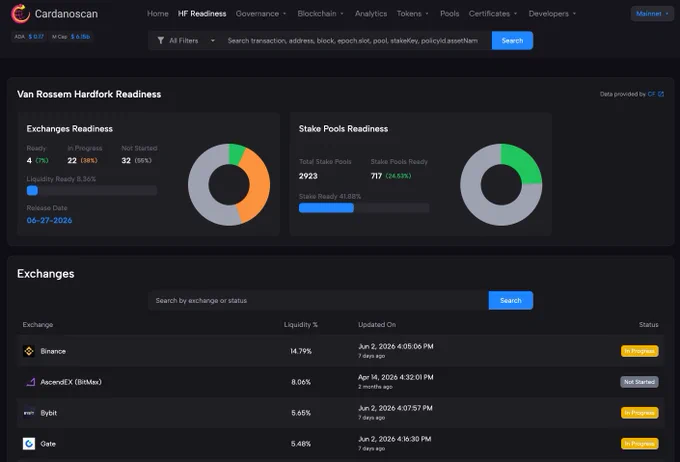Open the CF external link icon
The width and height of the screenshot is (680, 462).
pyautogui.click(x=660, y=94)
